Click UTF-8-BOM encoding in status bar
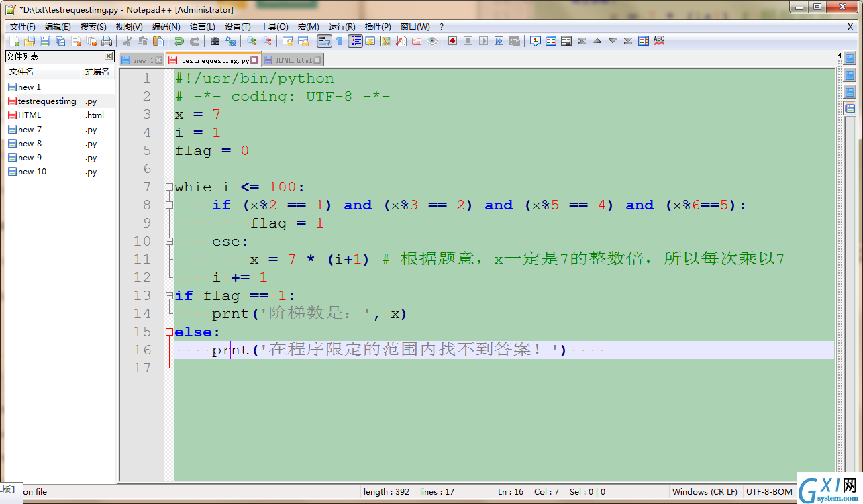Viewport: 863px width, 504px height. point(768,492)
